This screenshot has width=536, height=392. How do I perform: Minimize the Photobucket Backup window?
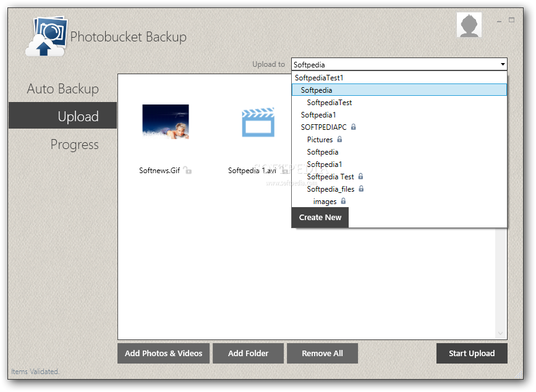[x=499, y=20]
